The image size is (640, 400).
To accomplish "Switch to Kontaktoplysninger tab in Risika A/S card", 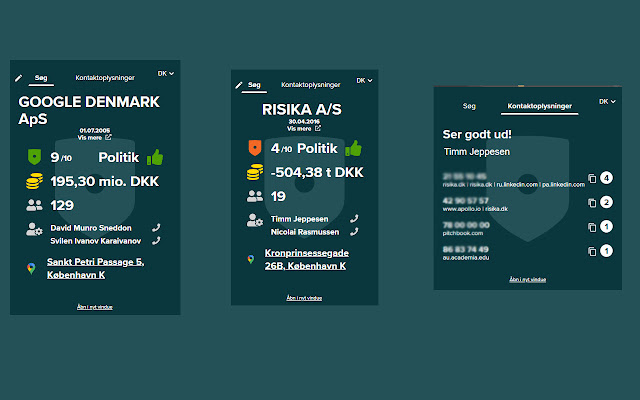I will (311, 85).
